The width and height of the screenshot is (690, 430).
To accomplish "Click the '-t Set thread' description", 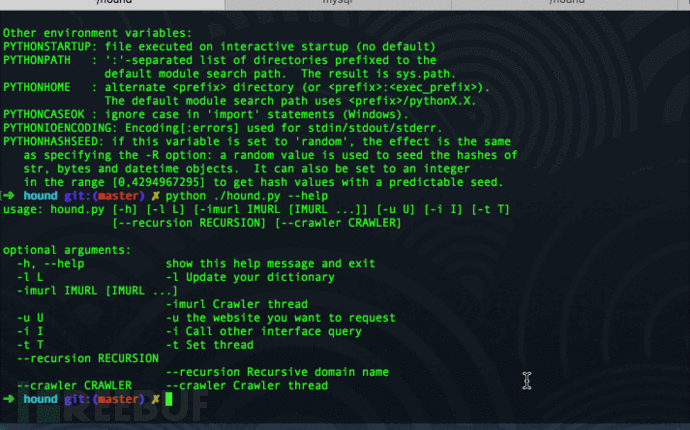I will point(209,345).
